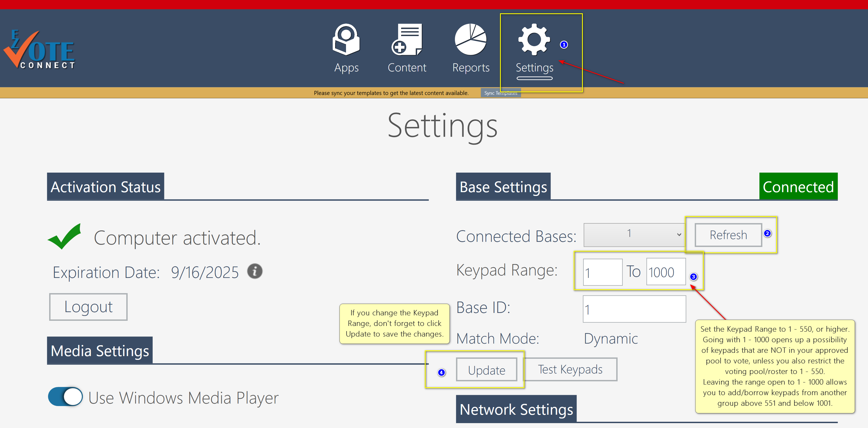Click the Test Keypads button
This screenshot has width=868, height=428.
(x=570, y=369)
